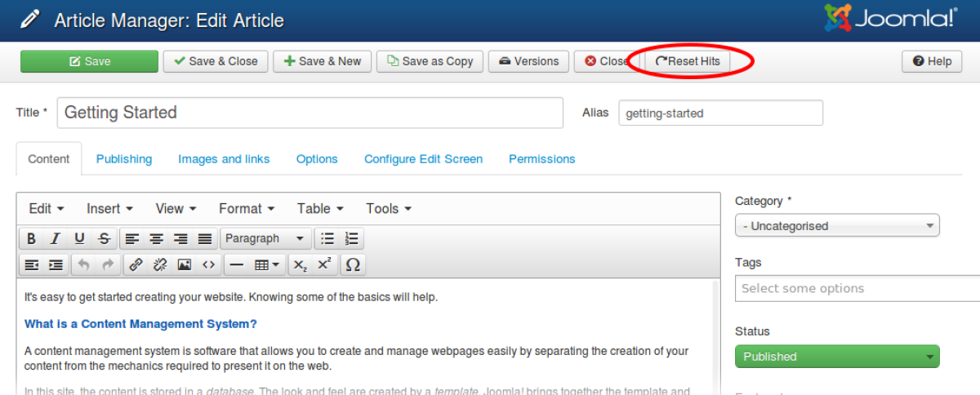Insert an image using the picture icon
This screenshot has height=395, width=980.
pyautogui.click(x=185, y=264)
